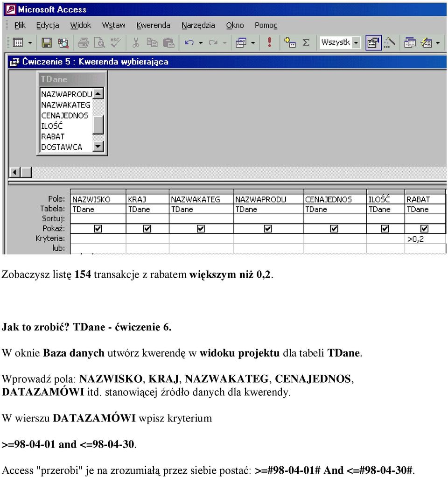Click the Database Window icon
The image size is (448, 477).
pos(410,42)
